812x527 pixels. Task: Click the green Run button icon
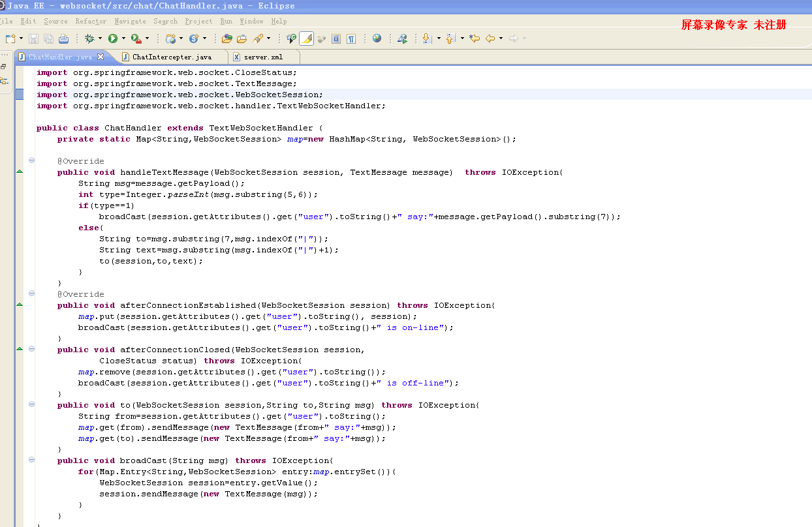[113, 38]
